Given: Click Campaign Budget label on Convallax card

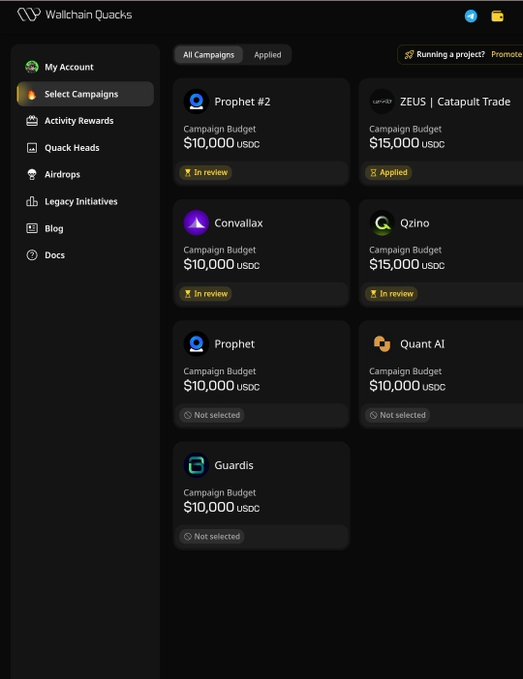Looking at the screenshot, I should 220,250.
